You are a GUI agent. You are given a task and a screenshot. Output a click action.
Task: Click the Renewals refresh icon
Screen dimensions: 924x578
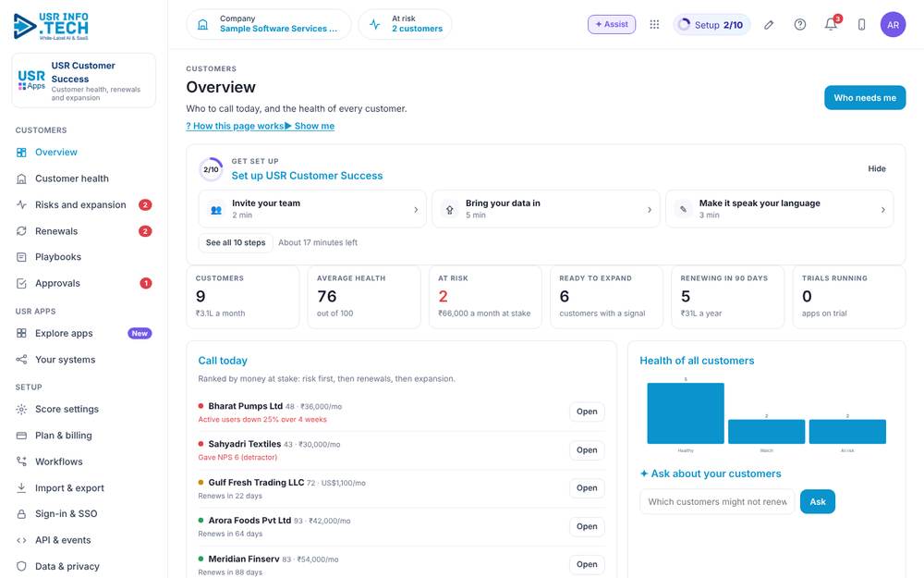click(x=21, y=231)
